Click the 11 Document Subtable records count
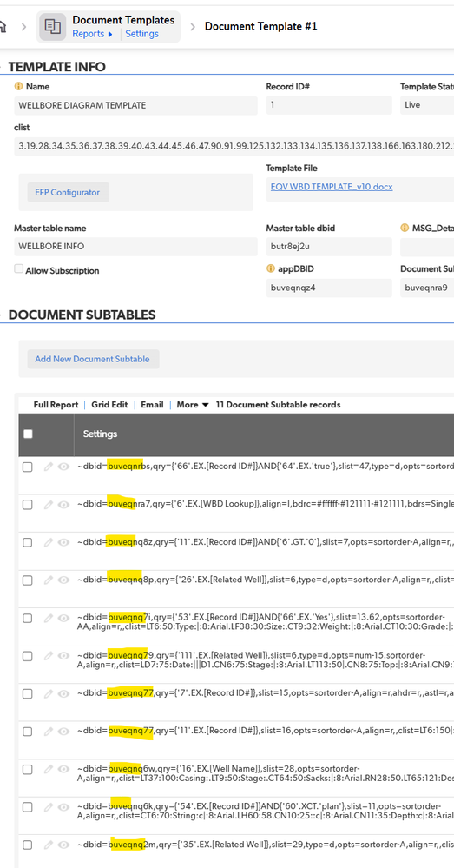Viewport: 454px width, 868px height. click(278, 405)
